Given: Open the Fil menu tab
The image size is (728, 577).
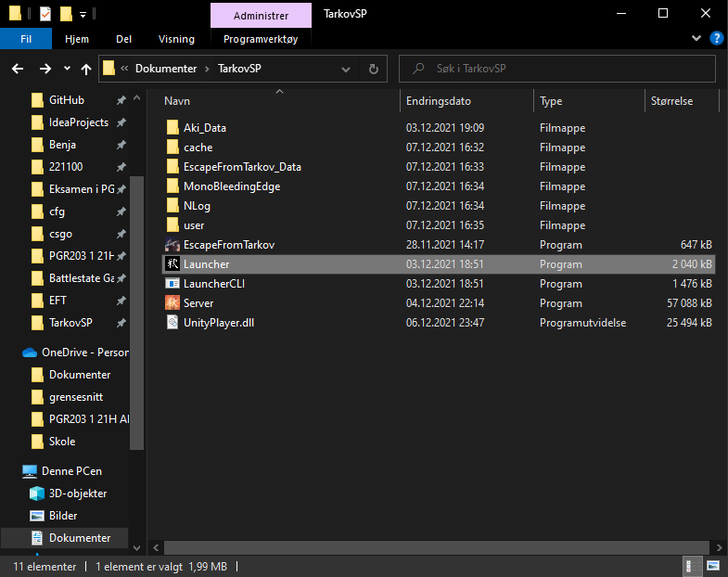Looking at the screenshot, I should pos(26,39).
